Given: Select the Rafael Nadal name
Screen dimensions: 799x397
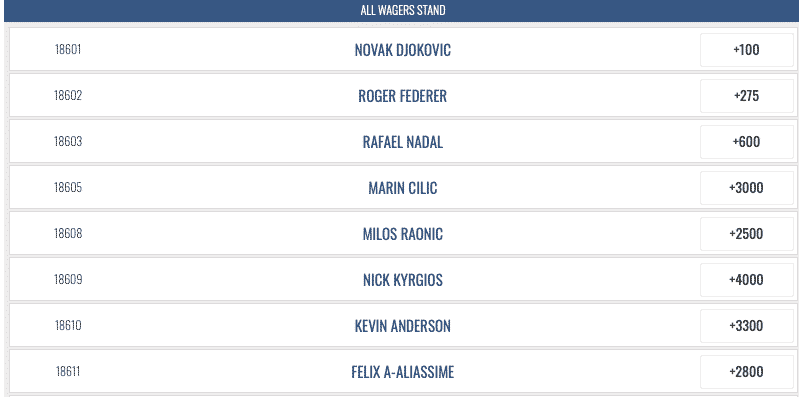Looking at the screenshot, I should pos(403,142).
